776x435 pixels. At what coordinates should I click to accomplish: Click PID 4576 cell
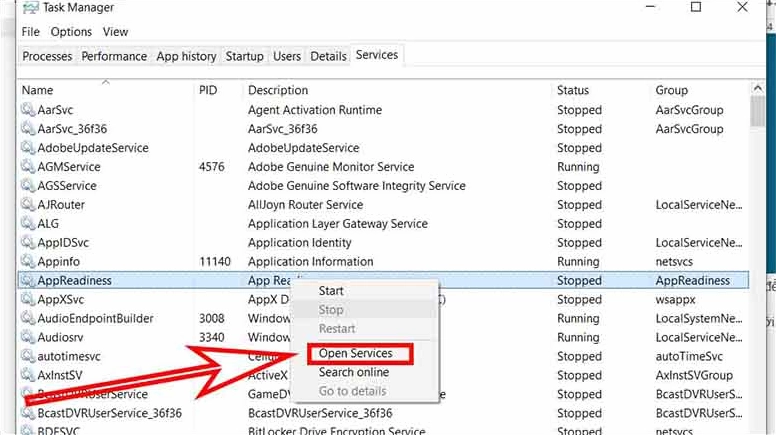tap(211, 167)
